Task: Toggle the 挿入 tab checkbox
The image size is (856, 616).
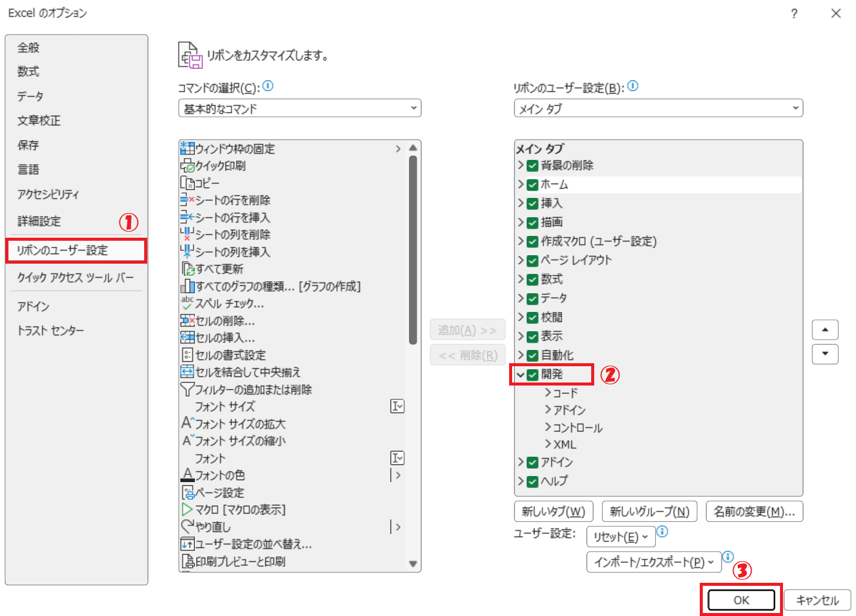Action: point(532,203)
